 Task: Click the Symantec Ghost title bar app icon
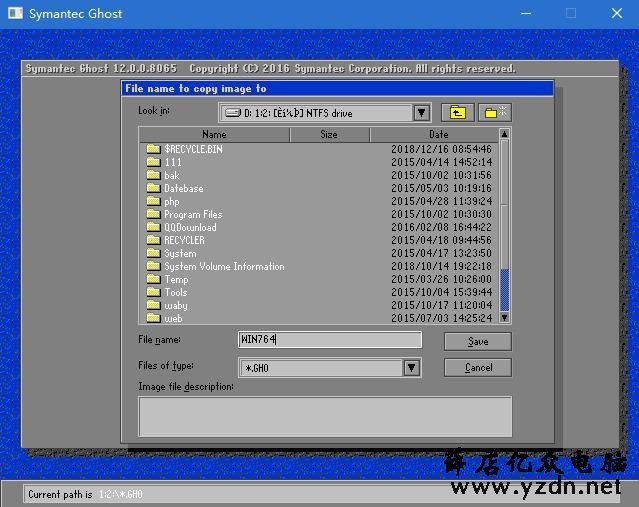tap(15, 13)
